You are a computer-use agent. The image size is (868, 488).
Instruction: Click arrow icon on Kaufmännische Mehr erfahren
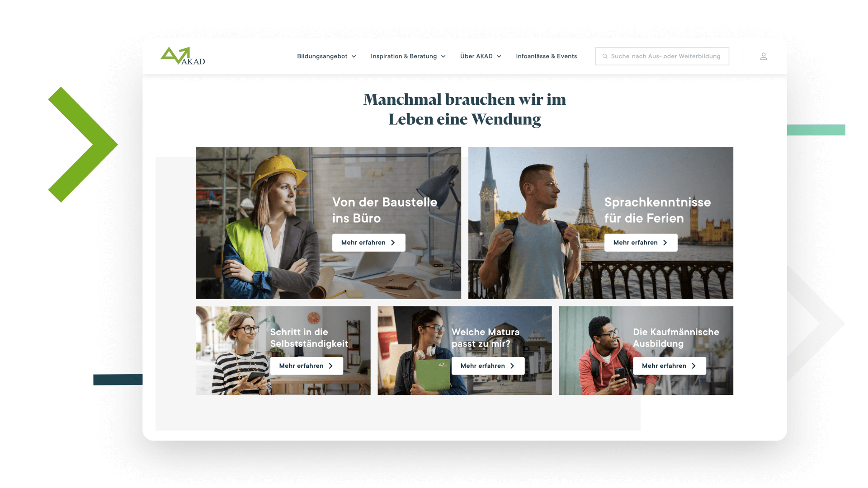693,366
